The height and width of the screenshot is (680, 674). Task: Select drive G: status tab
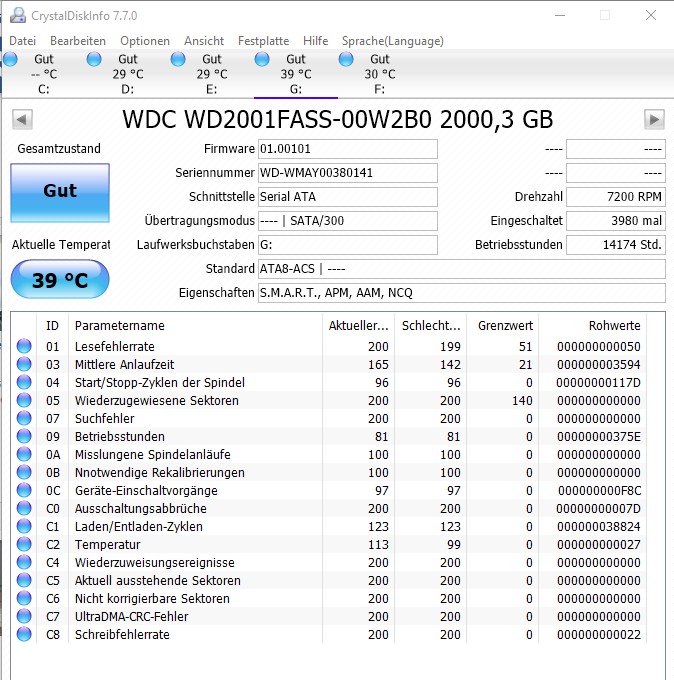[x=296, y=74]
